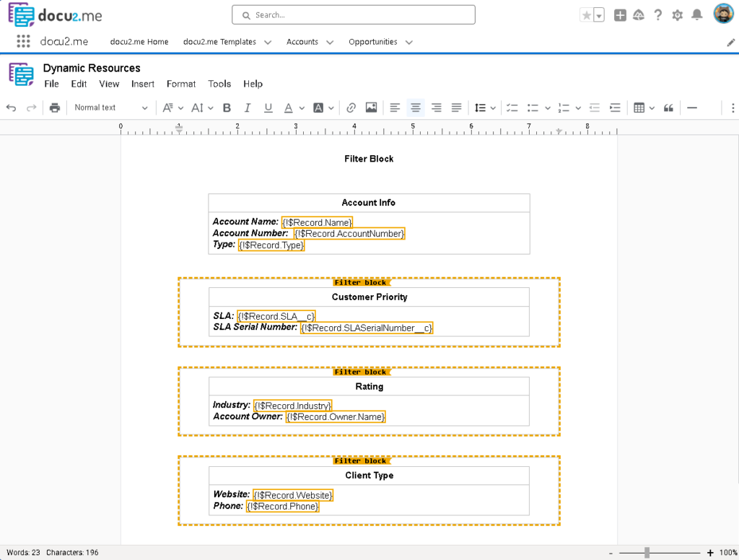
Task: Expand the highlight color dropdown arrow
Action: click(x=331, y=108)
